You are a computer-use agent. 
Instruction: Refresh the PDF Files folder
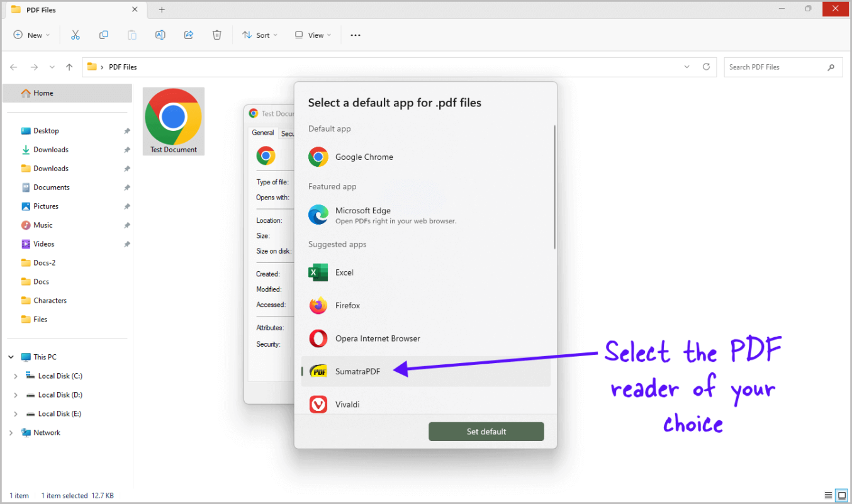coord(706,67)
